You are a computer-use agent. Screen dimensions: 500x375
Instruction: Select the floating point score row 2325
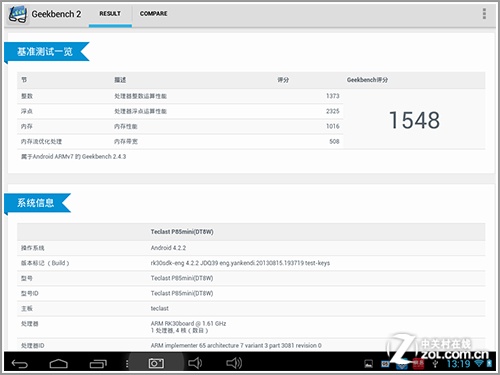[180, 111]
